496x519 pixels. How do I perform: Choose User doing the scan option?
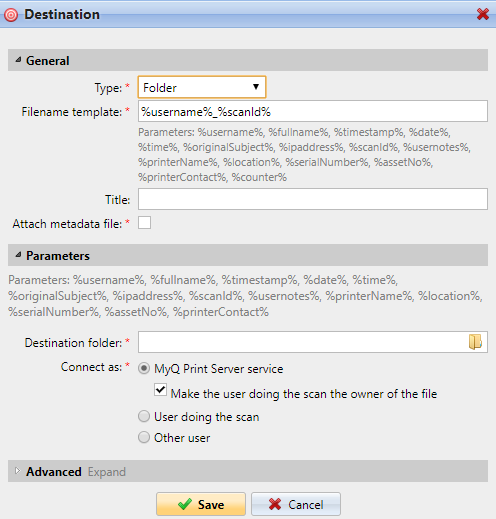(144, 416)
